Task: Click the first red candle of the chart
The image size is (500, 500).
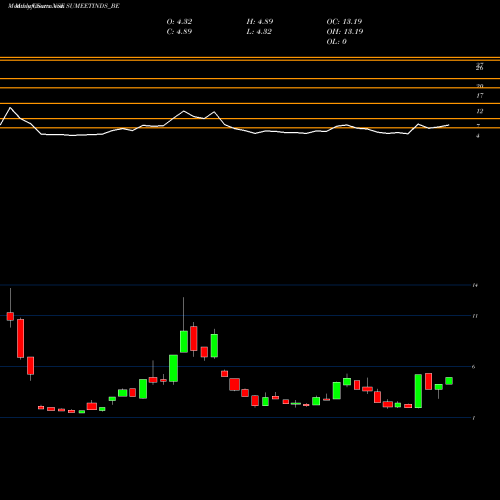Action: tap(10, 316)
